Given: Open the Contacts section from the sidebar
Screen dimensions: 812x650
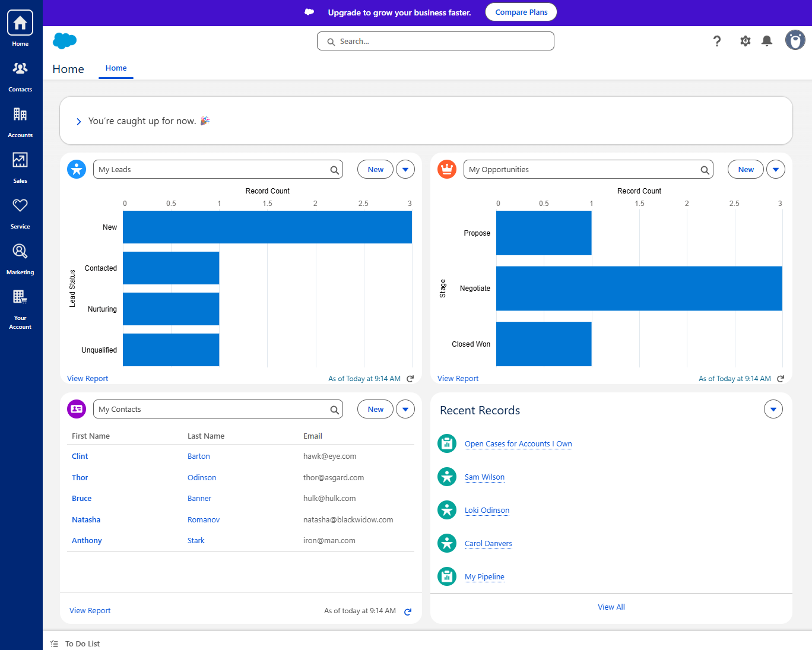Looking at the screenshot, I should (20, 75).
